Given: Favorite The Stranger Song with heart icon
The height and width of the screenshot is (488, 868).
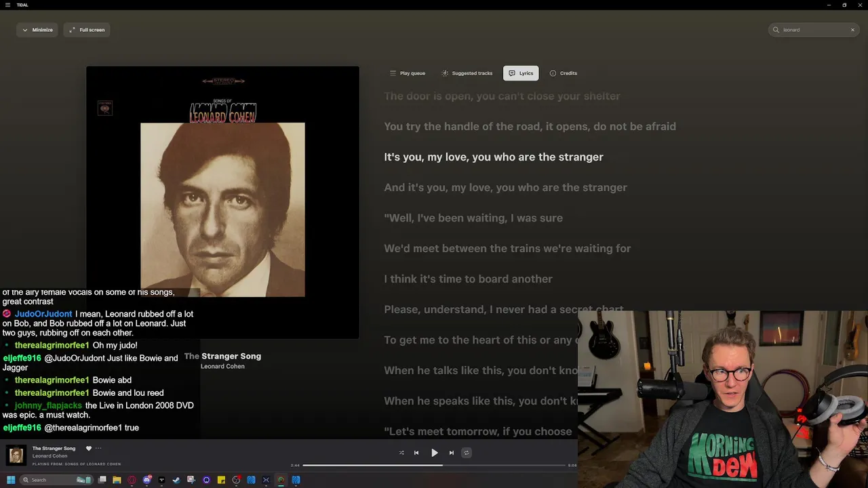Looking at the screenshot, I should tap(88, 448).
